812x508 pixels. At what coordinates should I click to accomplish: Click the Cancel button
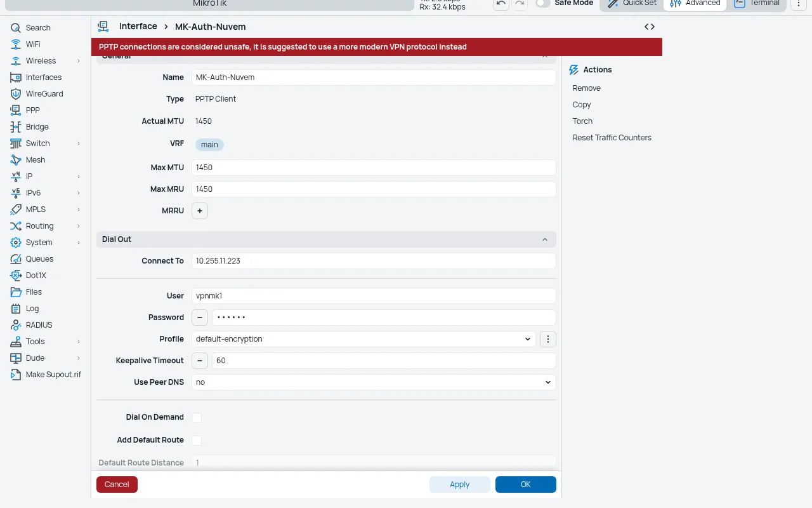[117, 485]
